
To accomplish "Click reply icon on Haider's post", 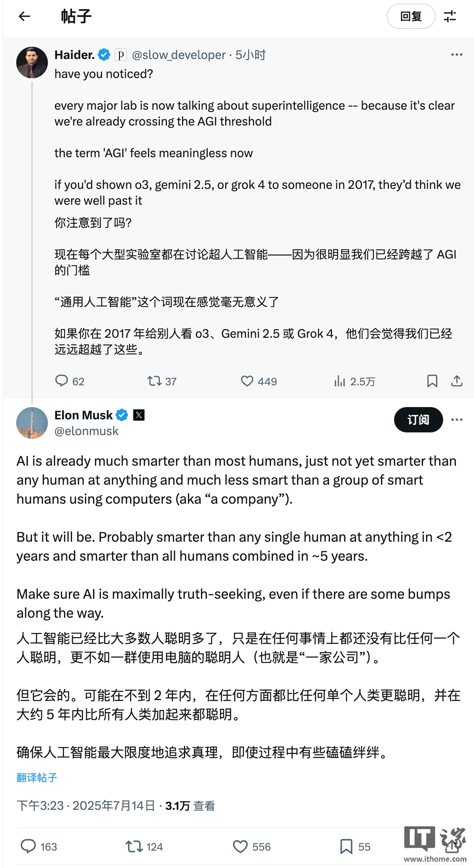I will tap(61, 381).
